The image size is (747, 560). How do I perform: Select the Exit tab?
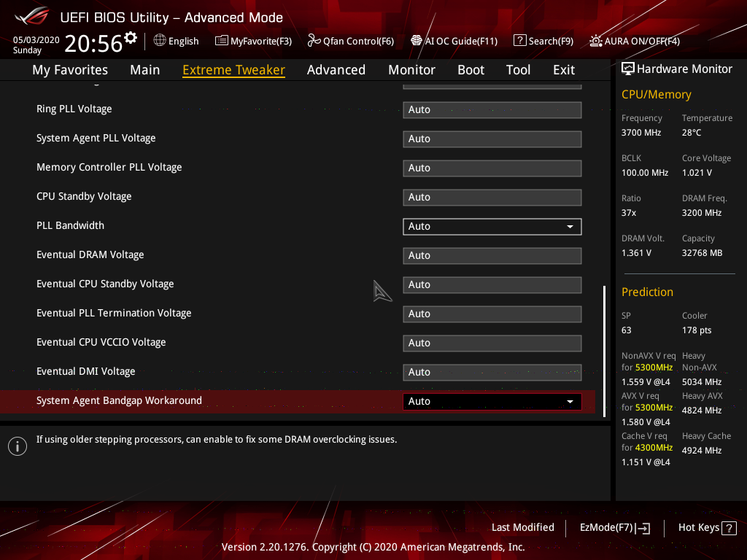pyautogui.click(x=564, y=70)
